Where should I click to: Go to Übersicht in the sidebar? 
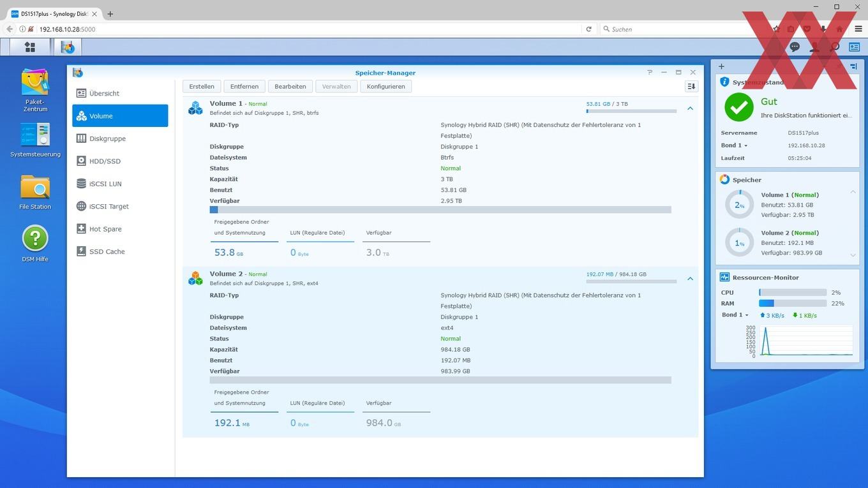120,93
